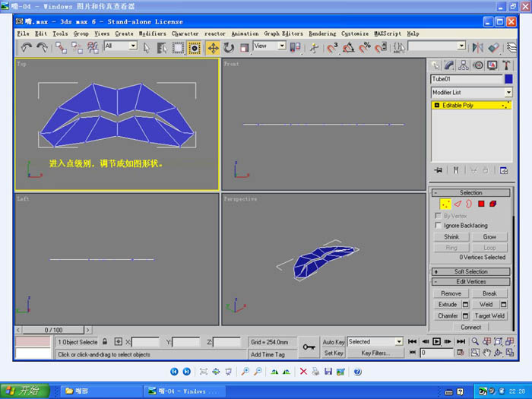Screen dimensions: 532x399
Task: Switch to Edge sub-object selection level
Action: pyautogui.click(x=458, y=204)
